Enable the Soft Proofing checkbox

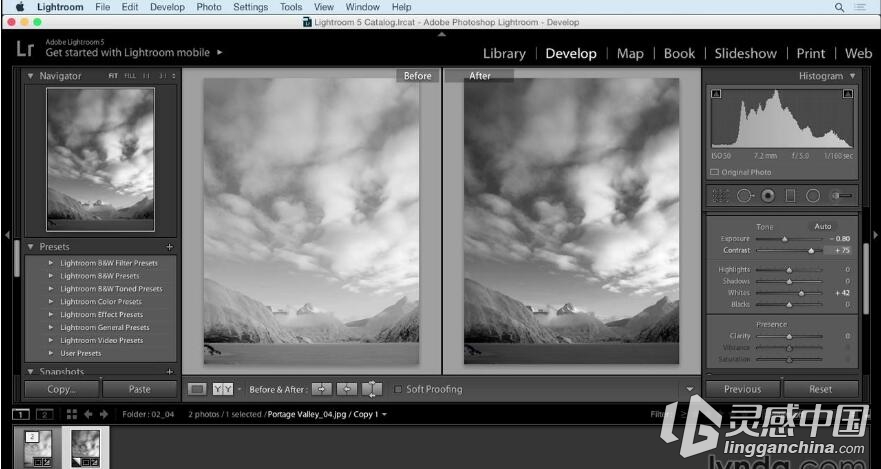coord(398,389)
